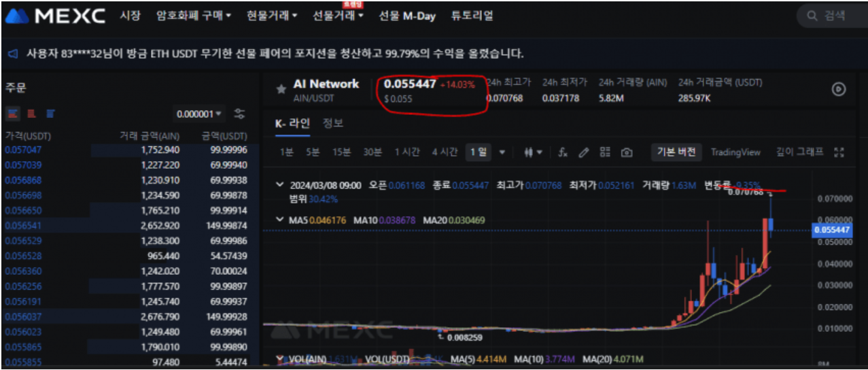Viewport: 868px width, 370px height.
Task: Switch to the 정보 info tab
Action: click(332, 123)
